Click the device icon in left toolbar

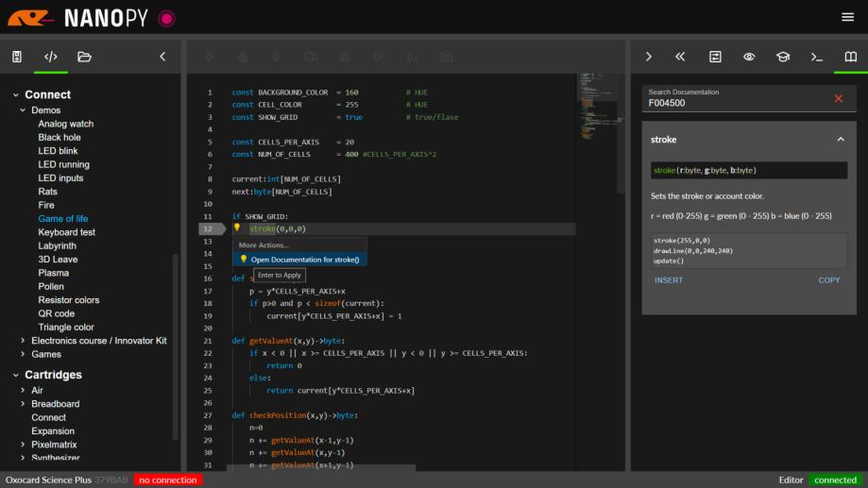(17, 57)
